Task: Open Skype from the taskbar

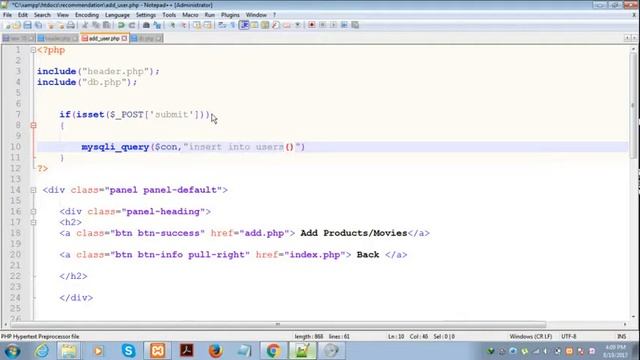Action: pyautogui.click(x=129, y=351)
